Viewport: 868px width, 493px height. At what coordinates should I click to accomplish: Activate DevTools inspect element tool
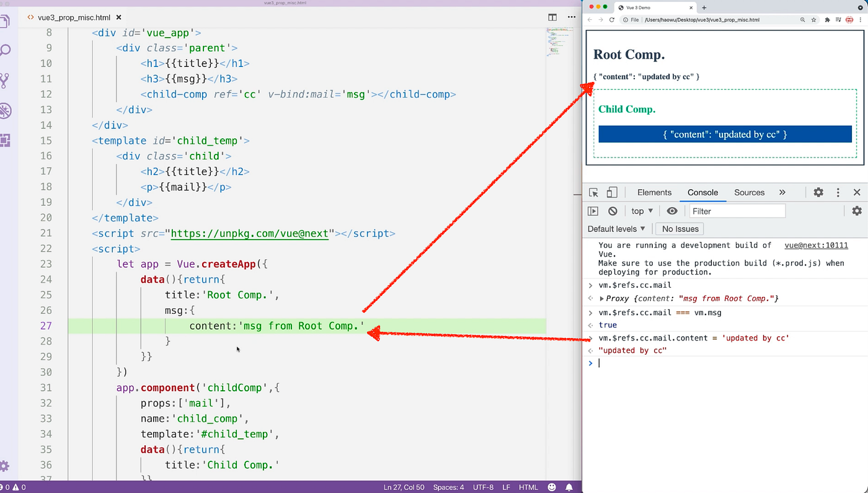593,192
